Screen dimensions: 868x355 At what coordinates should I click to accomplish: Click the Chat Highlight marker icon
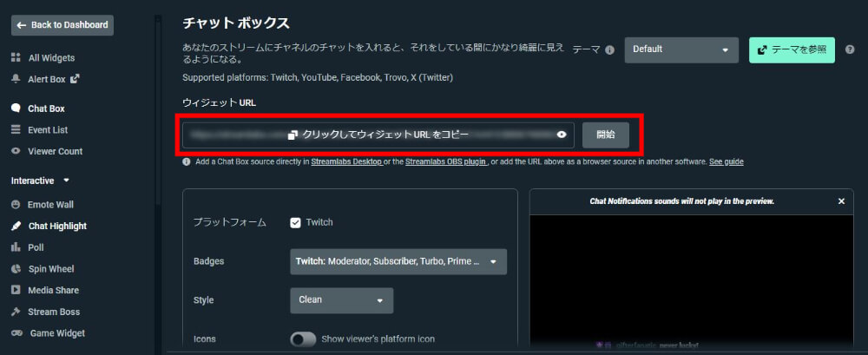pos(16,226)
